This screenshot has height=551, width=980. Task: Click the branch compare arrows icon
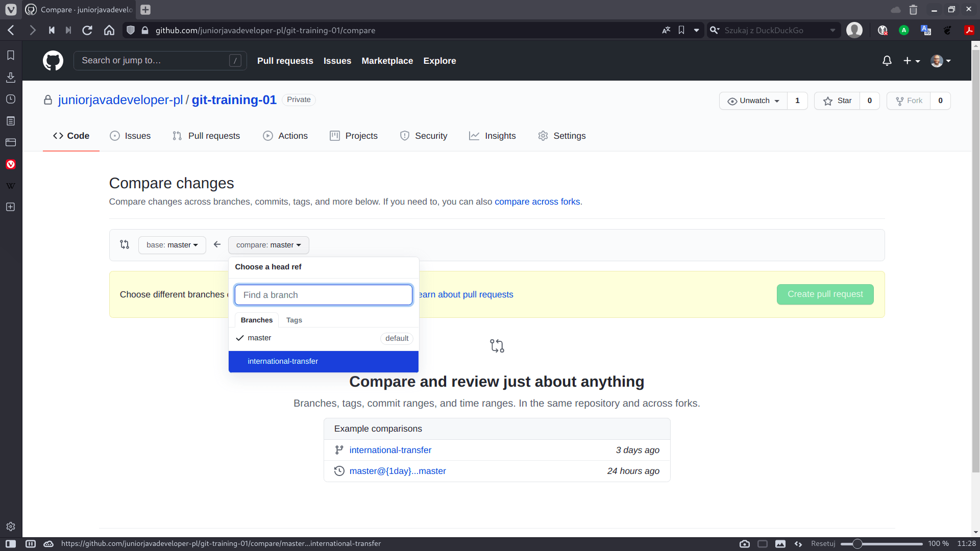125,244
